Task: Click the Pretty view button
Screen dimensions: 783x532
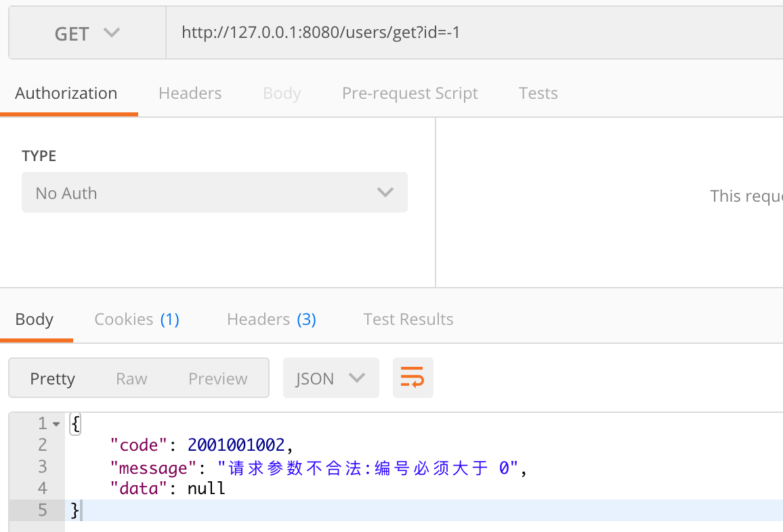Action: (53, 378)
